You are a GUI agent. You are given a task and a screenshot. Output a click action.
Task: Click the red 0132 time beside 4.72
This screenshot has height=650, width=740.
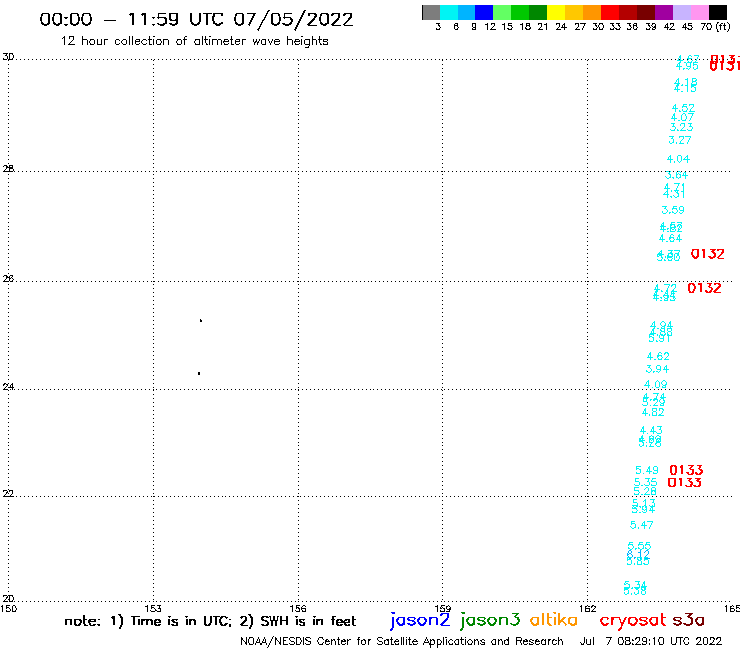click(704, 288)
